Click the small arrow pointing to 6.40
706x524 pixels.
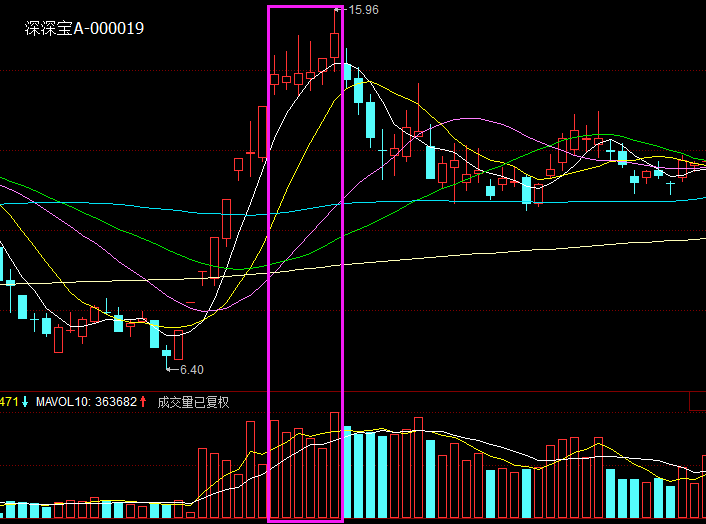pos(173,370)
